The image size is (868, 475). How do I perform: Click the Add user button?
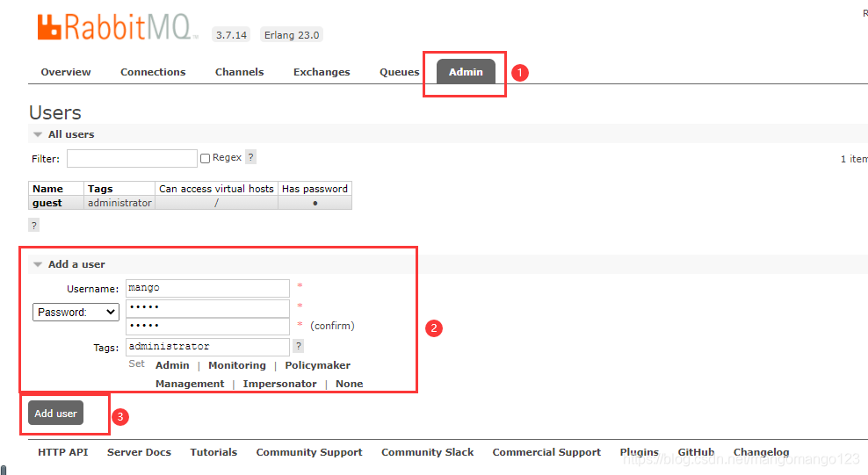[x=55, y=413]
